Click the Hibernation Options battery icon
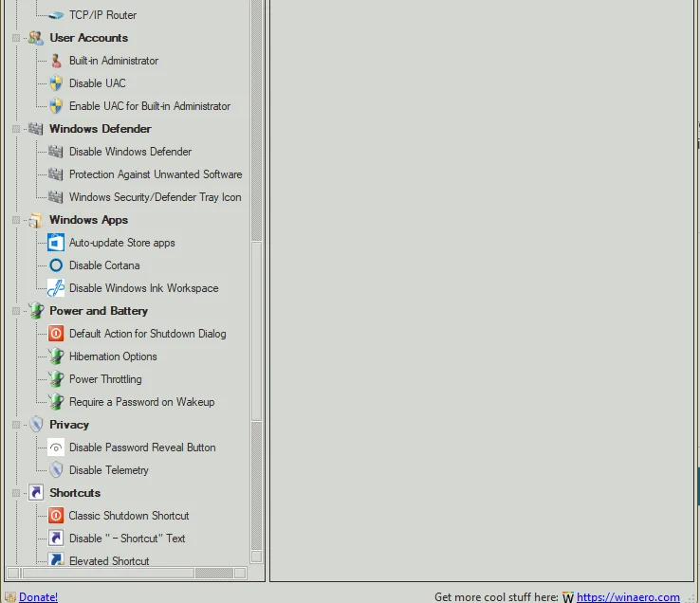This screenshot has width=700, height=603. pyautogui.click(x=56, y=356)
